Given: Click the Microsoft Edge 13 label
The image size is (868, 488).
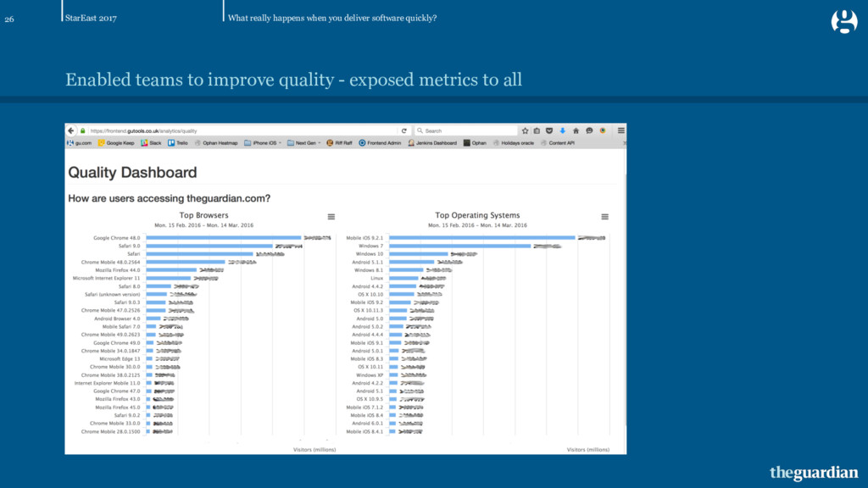Looking at the screenshot, I should [x=120, y=359].
